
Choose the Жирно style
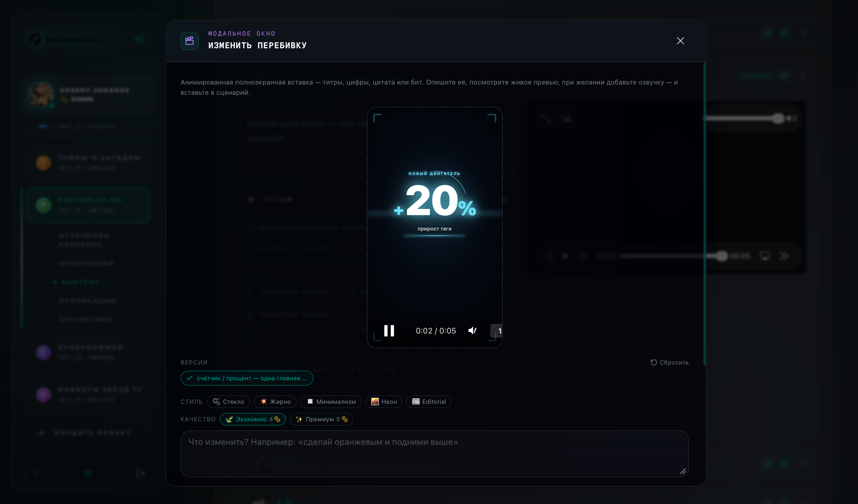tap(275, 402)
